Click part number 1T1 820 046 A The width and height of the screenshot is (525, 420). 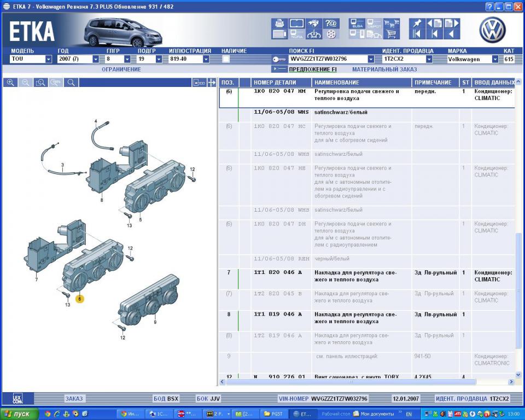278,272
